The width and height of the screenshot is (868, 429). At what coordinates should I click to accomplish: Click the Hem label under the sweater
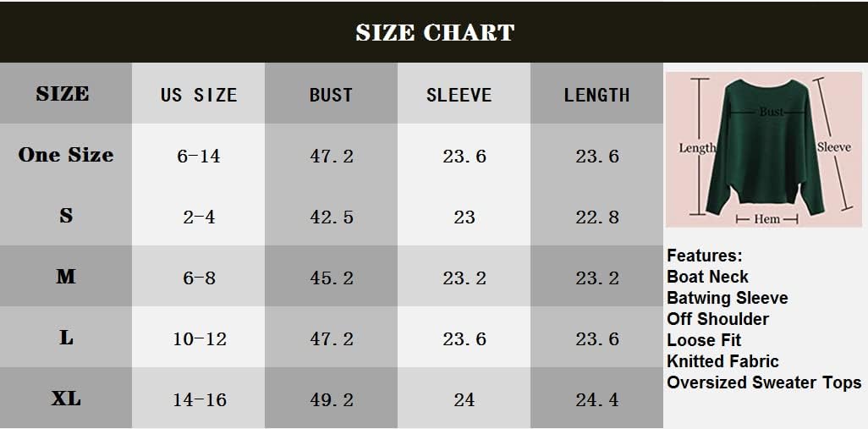coord(767,219)
